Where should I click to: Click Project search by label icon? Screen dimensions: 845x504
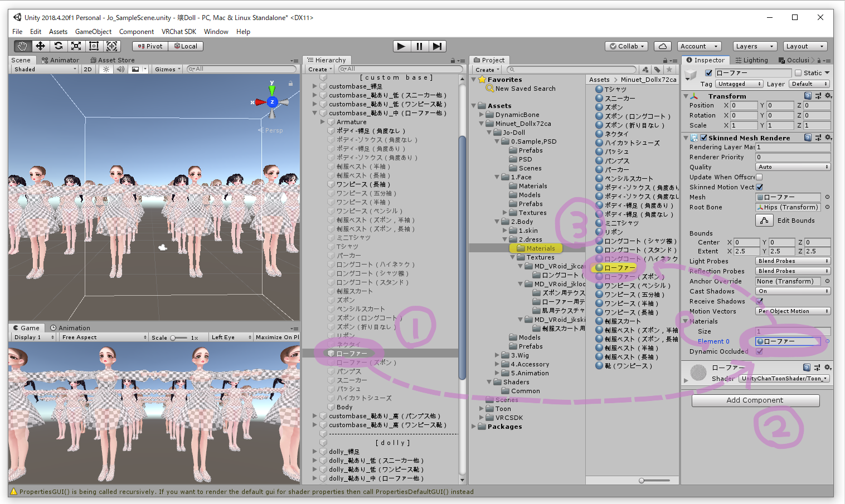[x=657, y=70]
